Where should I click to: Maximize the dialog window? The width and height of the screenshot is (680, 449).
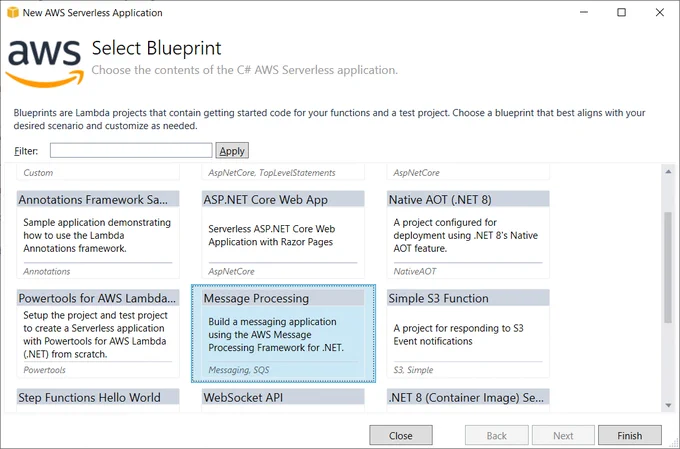coord(621,12)
